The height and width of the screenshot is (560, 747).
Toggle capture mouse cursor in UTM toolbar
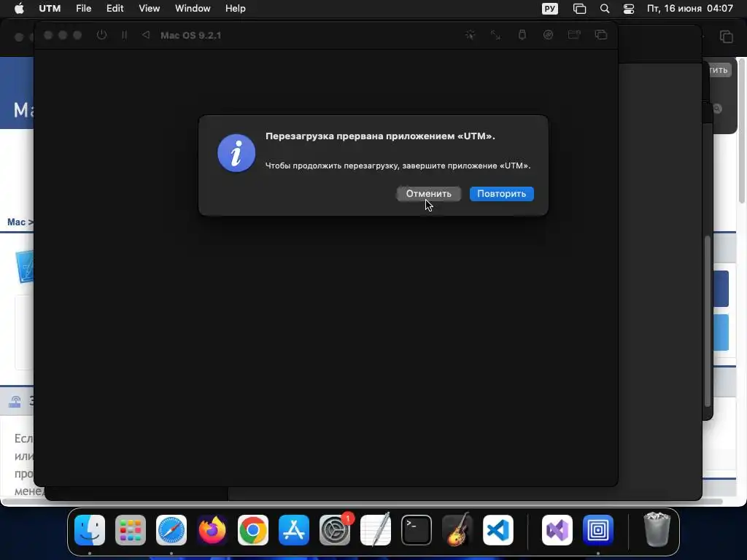tap(471, 35)
